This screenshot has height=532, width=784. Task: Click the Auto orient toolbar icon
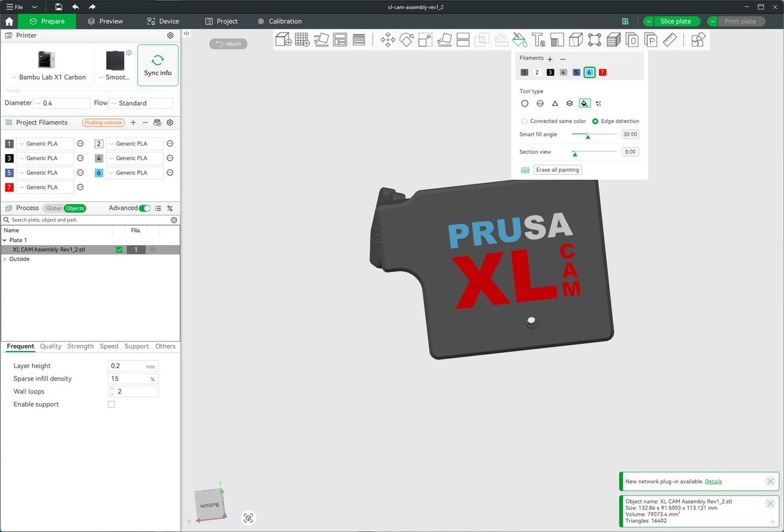[321, 39]
